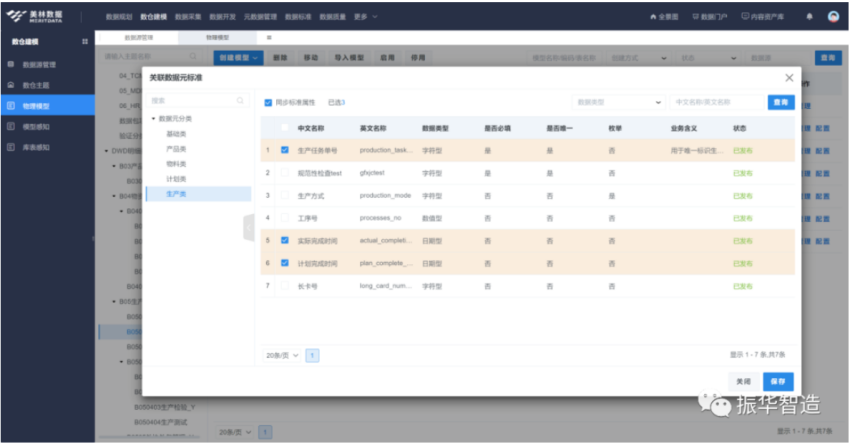Screen dimensions: 850x444
Task: Close the 关联数据元标准 dialog with X
Action: point(789,78)
